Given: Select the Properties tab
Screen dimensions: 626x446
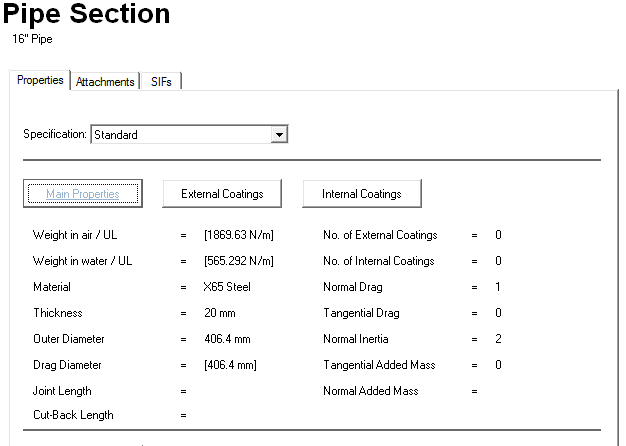Looking at the screenshot, I should [40, 80].
